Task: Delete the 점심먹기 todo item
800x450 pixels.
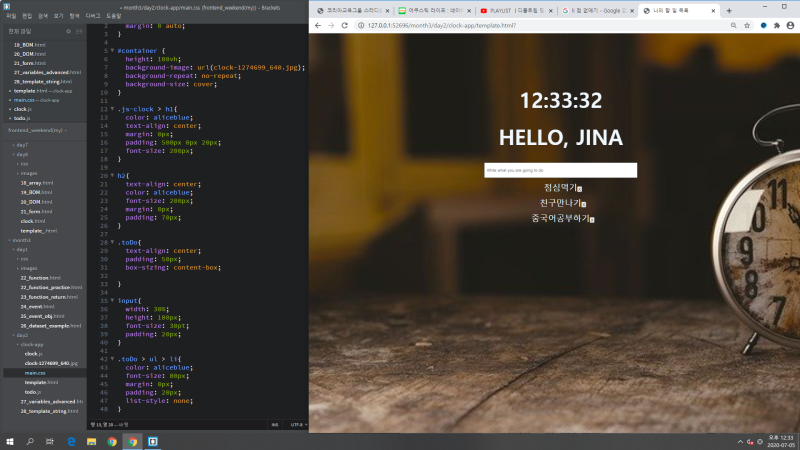Action: pos(580,189)
